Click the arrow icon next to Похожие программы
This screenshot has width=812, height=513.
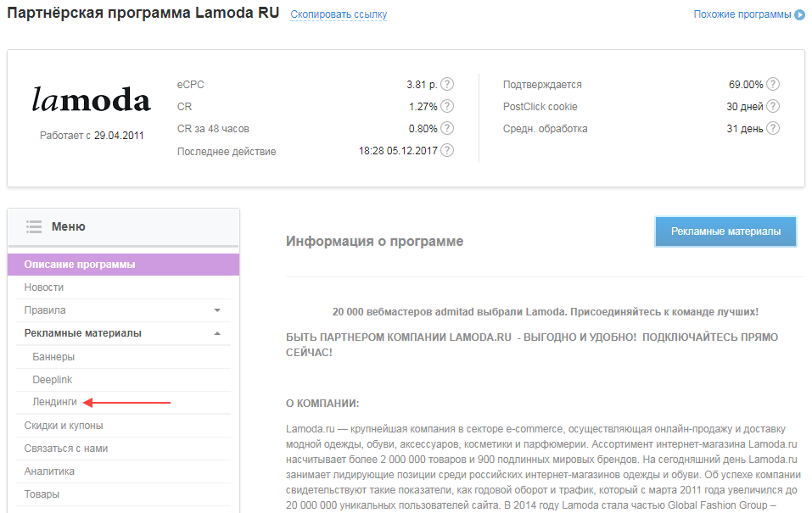point(799,14)
